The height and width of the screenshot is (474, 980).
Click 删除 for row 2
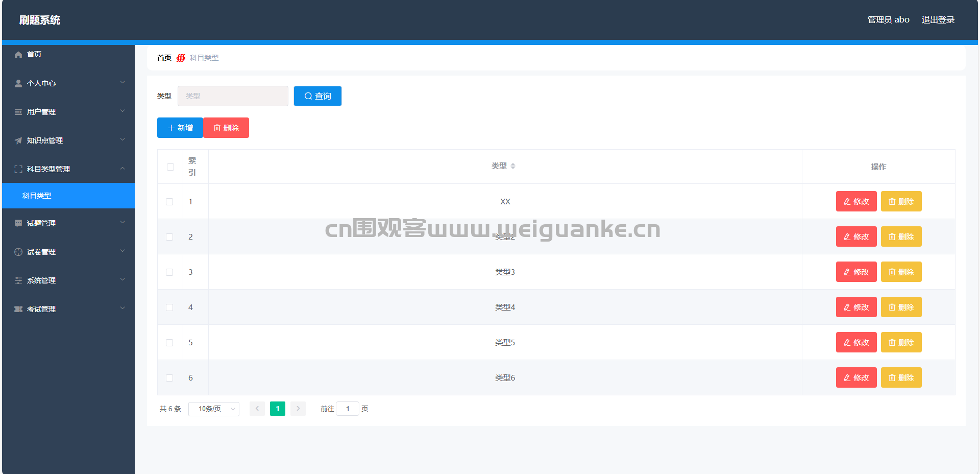point(901,236)
